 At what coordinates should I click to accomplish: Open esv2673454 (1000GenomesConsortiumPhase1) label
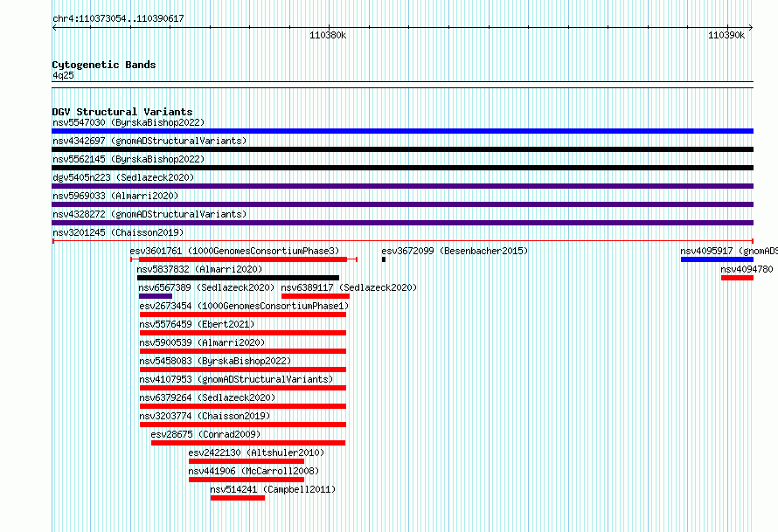244,306
